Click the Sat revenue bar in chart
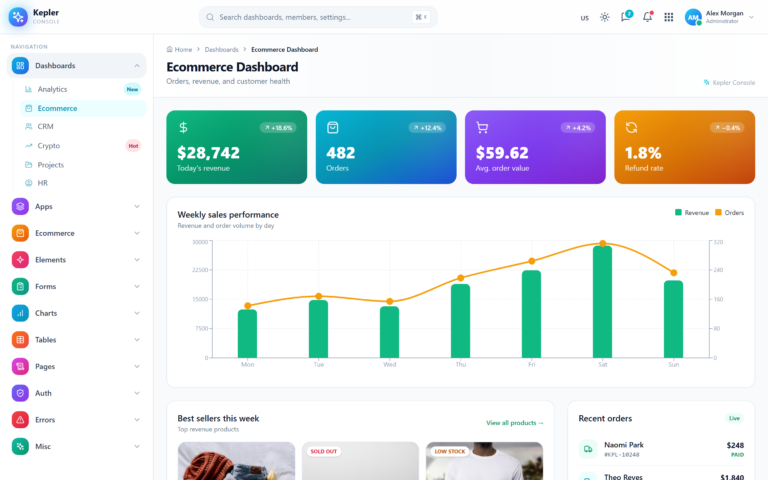This screenshot has height=480, width=768. click(602, 302)
